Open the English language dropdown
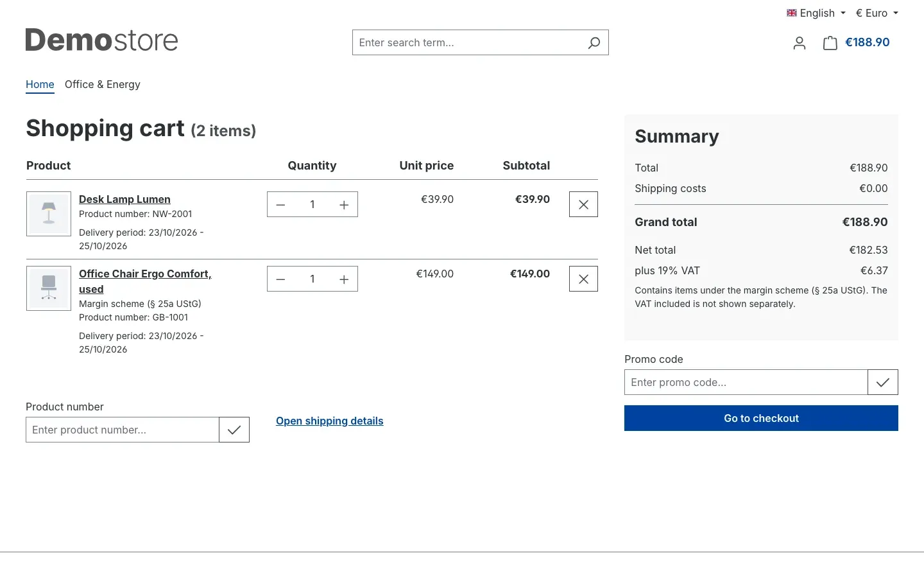The image size is (924, 578). click(816, 13)
